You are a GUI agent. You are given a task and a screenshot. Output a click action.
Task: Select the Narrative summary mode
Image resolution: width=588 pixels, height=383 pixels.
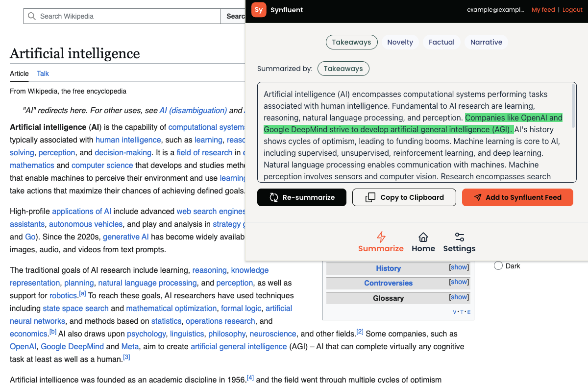pyautogui.click(x=486, y=42)
